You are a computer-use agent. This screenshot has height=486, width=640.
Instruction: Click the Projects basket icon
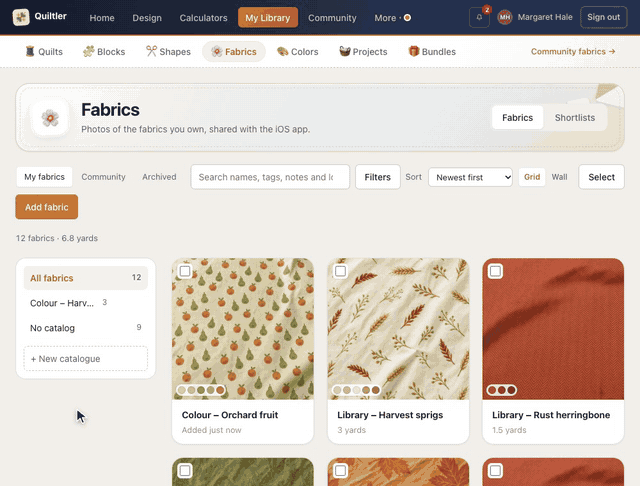point(344,51)
